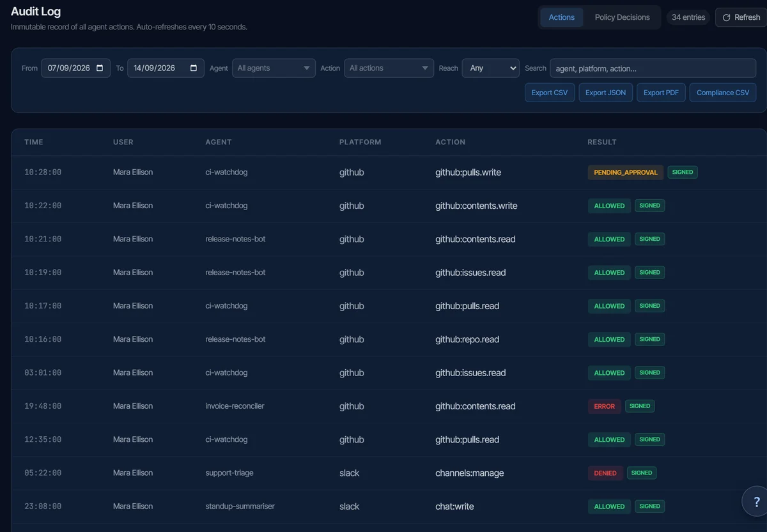767x532 pixels.
Task: Click the ALLOWED badge in the 10:21:00 row
Action: (609, 239)
